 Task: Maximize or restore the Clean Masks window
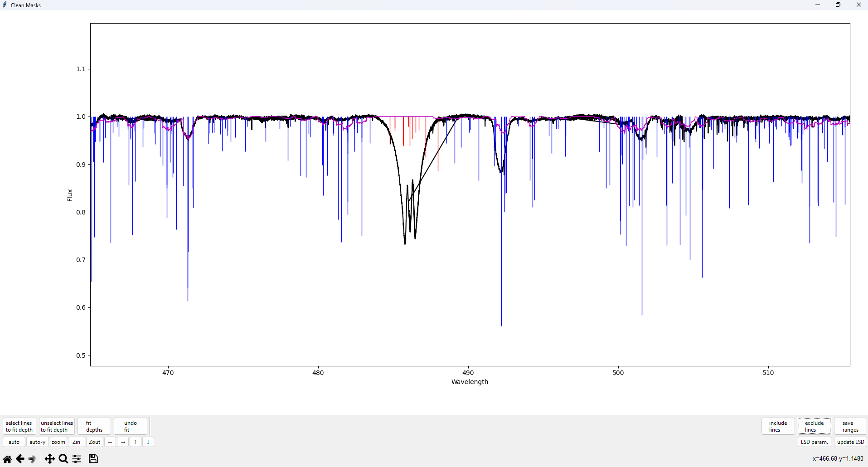[x=838, y=5]
